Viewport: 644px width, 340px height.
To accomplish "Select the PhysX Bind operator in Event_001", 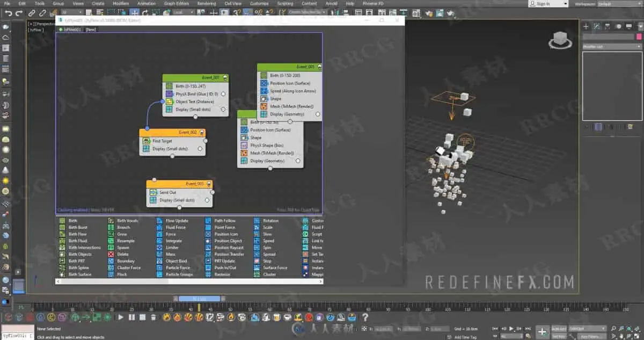I will [195, 94].
